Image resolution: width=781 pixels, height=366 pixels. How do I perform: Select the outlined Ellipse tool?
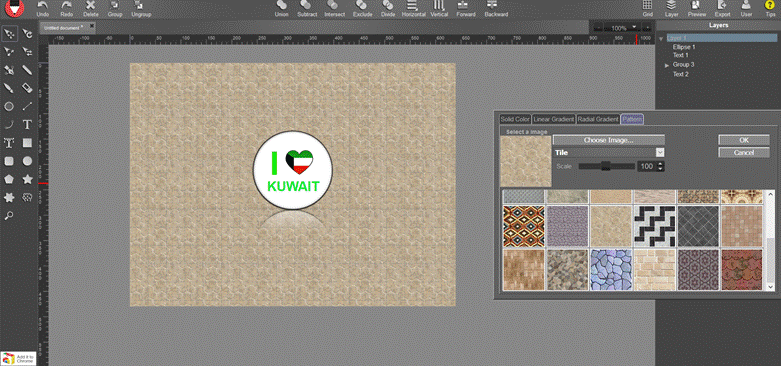coord(9,106)
